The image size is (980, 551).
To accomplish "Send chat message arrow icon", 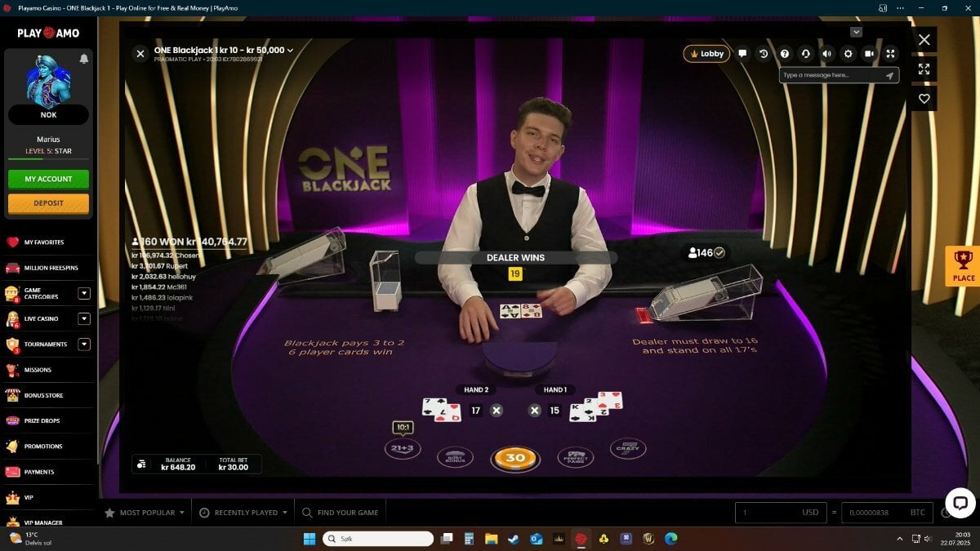I will tap(890, 75).
